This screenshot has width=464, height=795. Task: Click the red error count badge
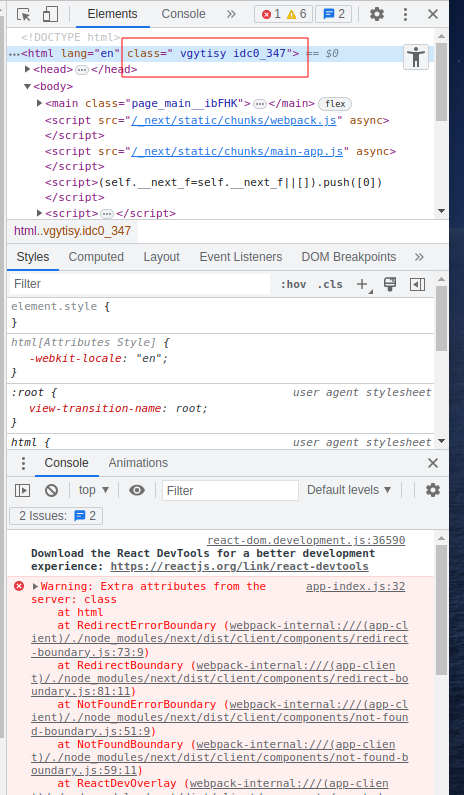click(x=271, y=14)
